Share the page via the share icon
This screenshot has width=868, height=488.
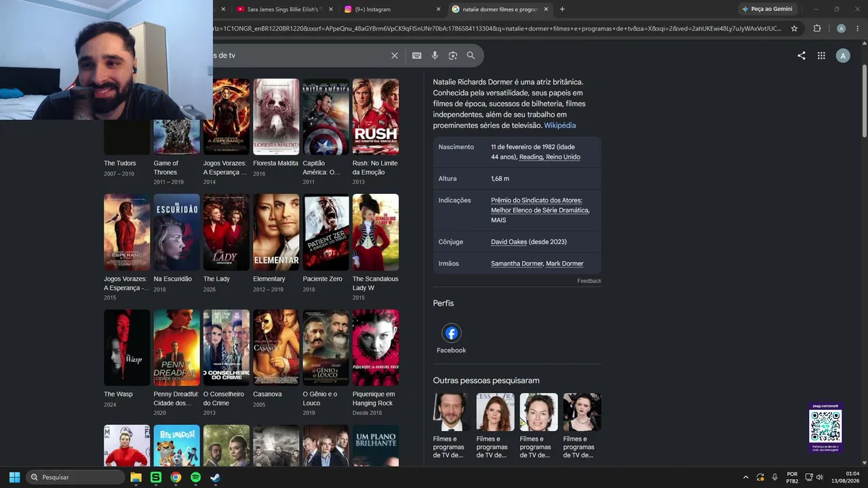pyautogui.click(x=802, y=56)
